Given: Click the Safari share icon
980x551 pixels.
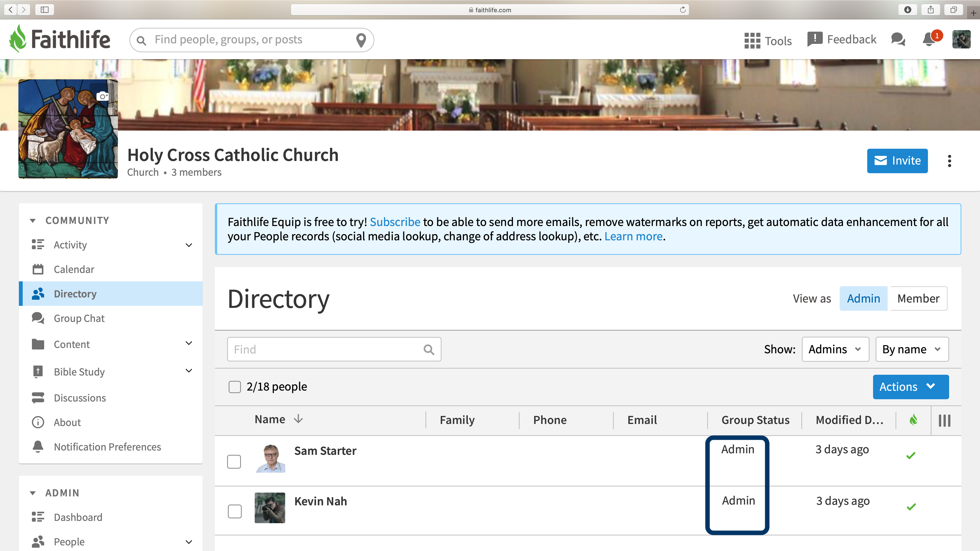Looking at the screenshot, I should (x=930, y=9).
